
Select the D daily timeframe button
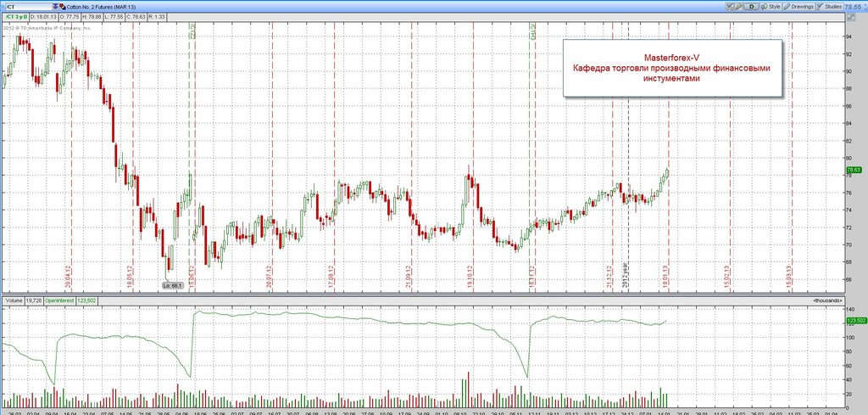coord(752,7)
